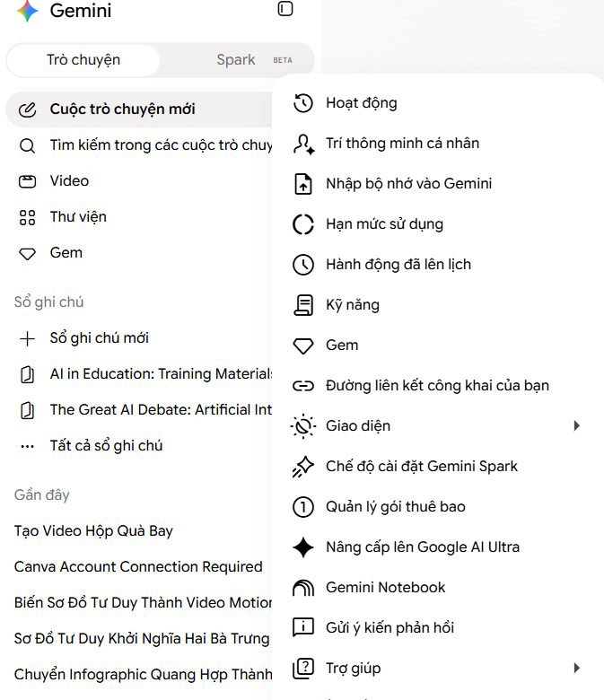This screenshot has height=700, width=604.
Task: Open Video in the sidebar
Action: [139, 181]
